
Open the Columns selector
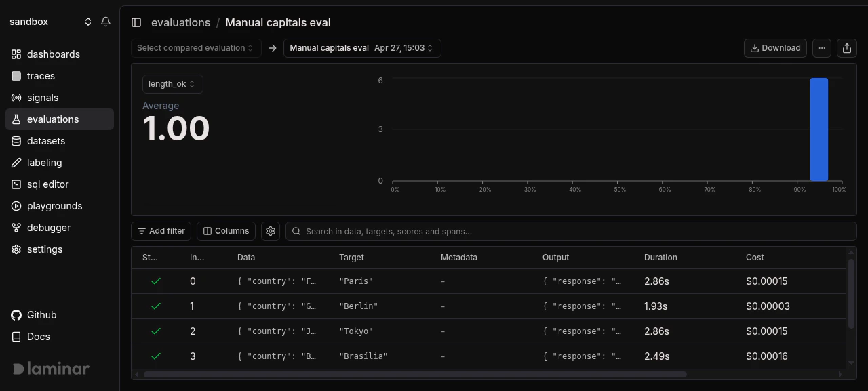coord(226,231)
